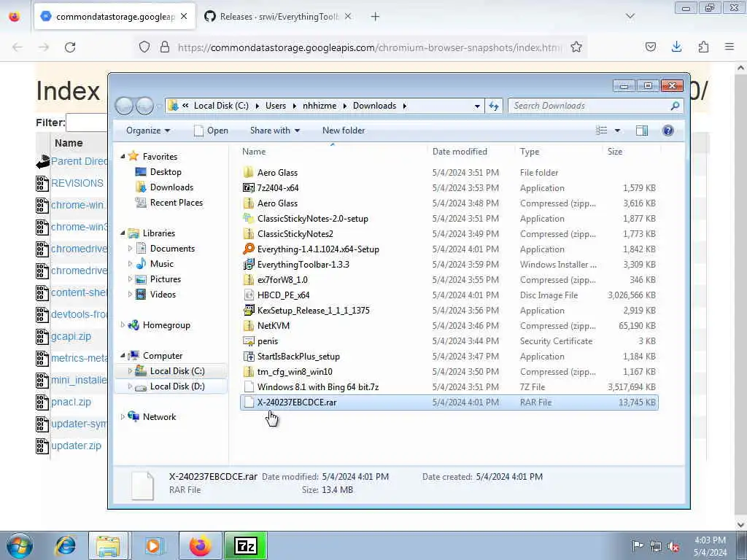Click the KexSetup_Release_1_1_1_1375 icon
Image resolution: width=747 pixels, height=560 pixels.
[248, 311]
